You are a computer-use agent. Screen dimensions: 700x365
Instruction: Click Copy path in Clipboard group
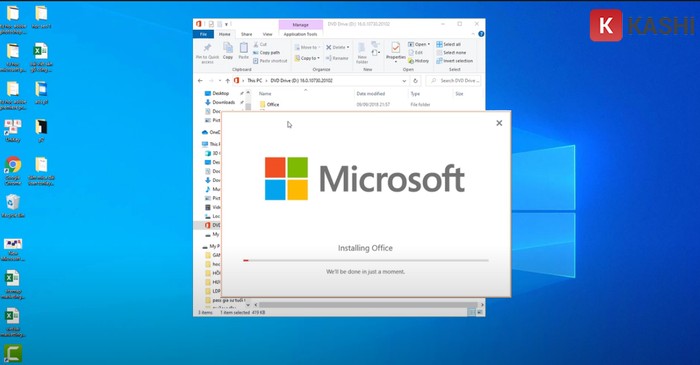(267, 52)
